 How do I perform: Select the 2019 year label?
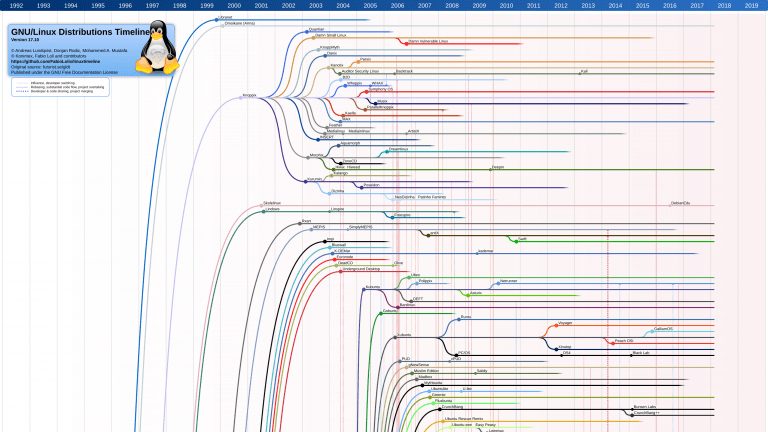[x=751, y=6]
